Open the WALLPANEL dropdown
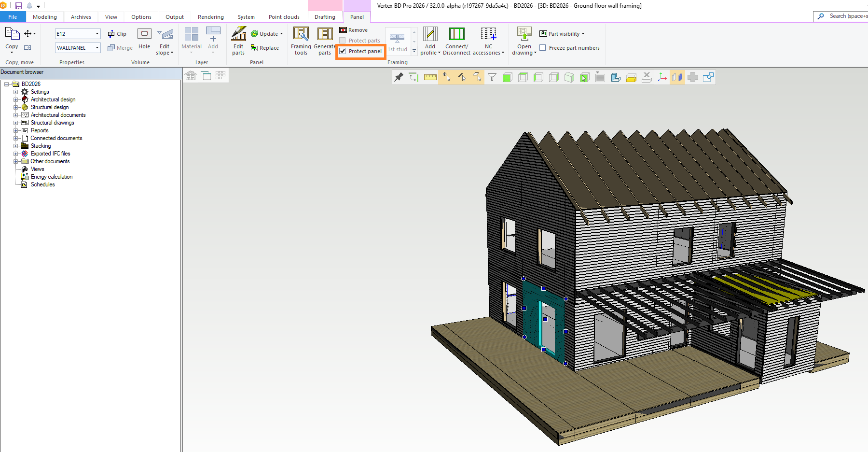 97,48
